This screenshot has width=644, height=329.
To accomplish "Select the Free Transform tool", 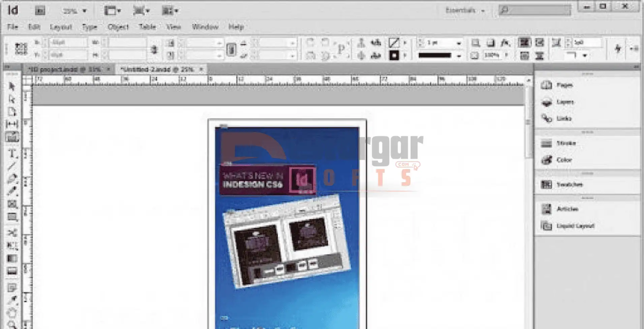I will coord(12,246).
